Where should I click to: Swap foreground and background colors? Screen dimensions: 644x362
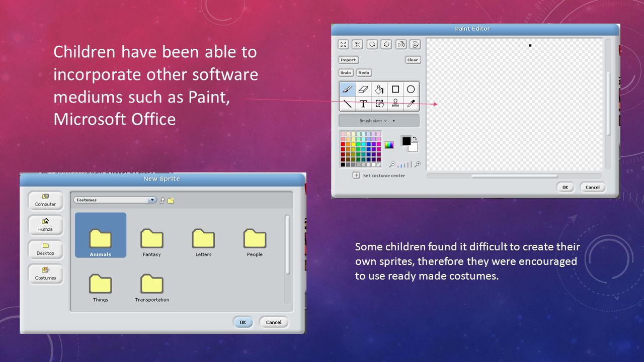415,138
